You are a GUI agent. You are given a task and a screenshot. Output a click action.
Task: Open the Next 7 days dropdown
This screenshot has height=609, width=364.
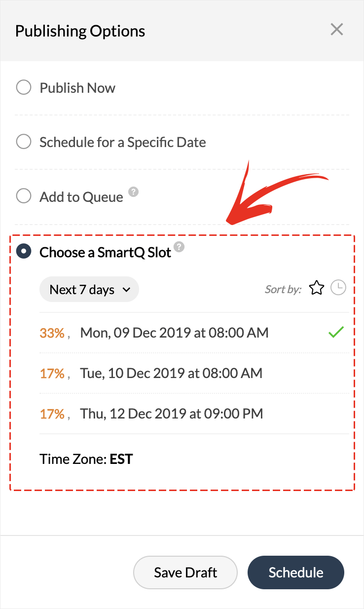click(x=89, y=290)
